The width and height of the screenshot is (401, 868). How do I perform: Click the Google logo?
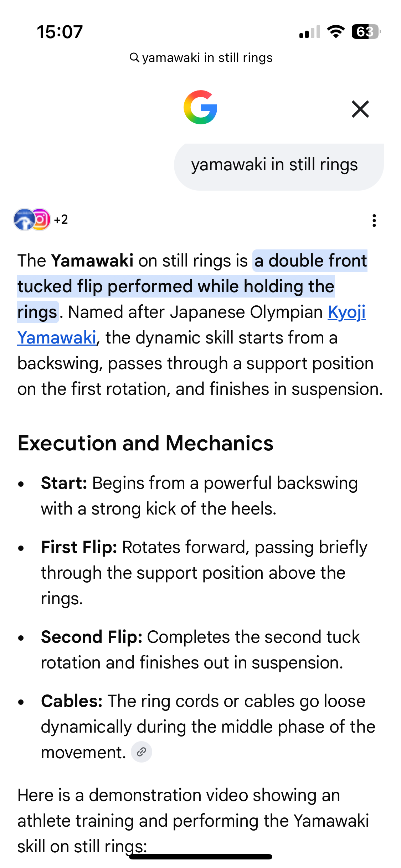[200, 107]
